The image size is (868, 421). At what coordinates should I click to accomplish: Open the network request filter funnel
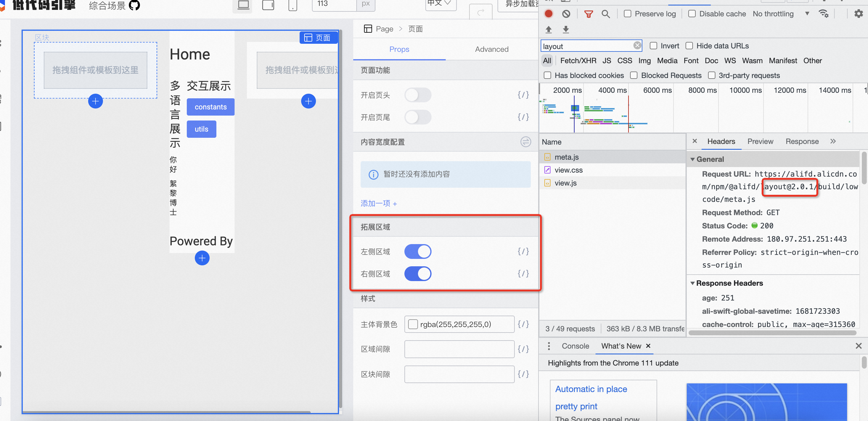589,14
